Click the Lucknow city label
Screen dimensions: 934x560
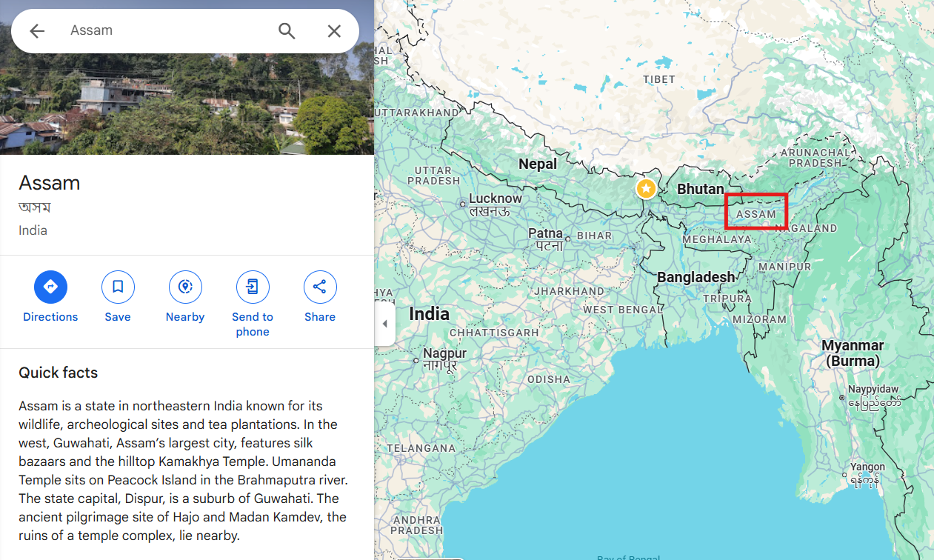[x=495, y=199]
